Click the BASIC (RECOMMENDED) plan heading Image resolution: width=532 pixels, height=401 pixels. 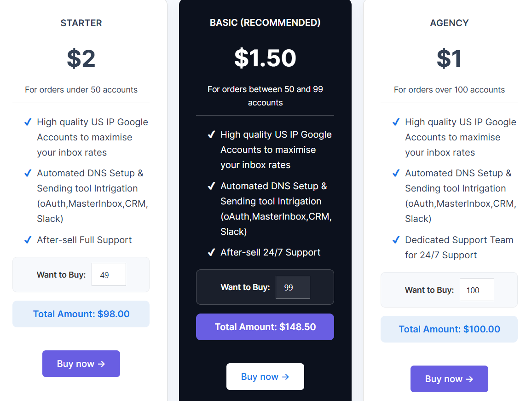coord(265,22)
